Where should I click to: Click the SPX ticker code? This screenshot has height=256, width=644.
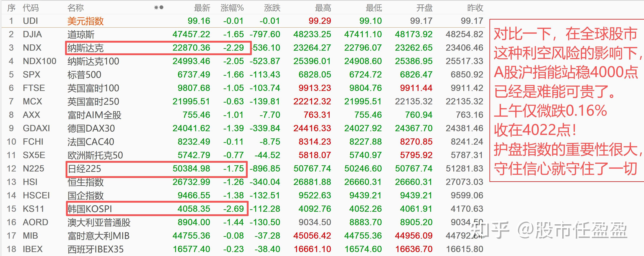click(32, 75)
